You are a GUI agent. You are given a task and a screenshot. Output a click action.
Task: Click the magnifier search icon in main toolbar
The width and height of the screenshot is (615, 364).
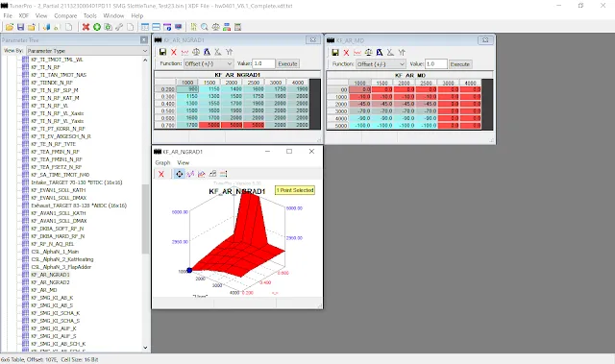[205, 27]
